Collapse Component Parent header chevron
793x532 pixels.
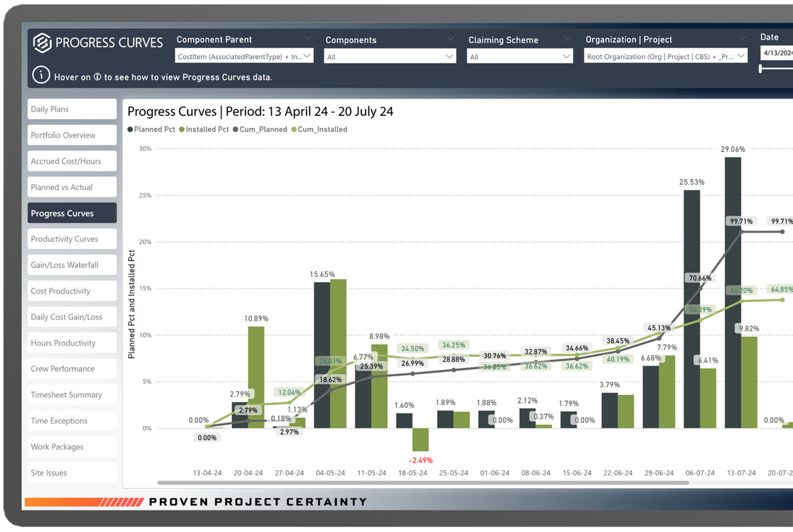click(308, 39)
